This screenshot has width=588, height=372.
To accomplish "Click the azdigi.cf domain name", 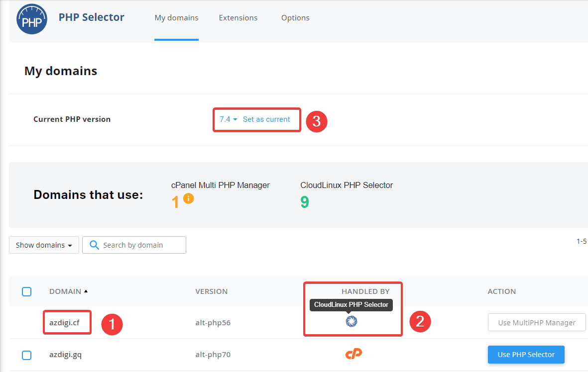I will pyautogui.click(x=64, y=322).
